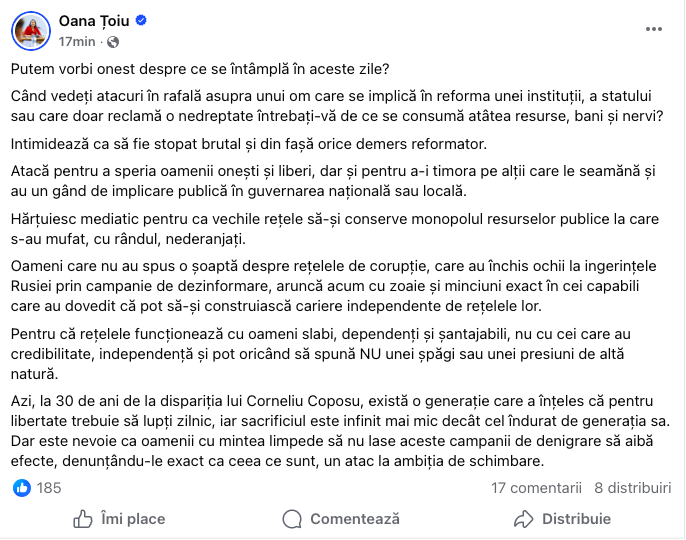Open the 17 comentarii list

(x=536, y=488)
